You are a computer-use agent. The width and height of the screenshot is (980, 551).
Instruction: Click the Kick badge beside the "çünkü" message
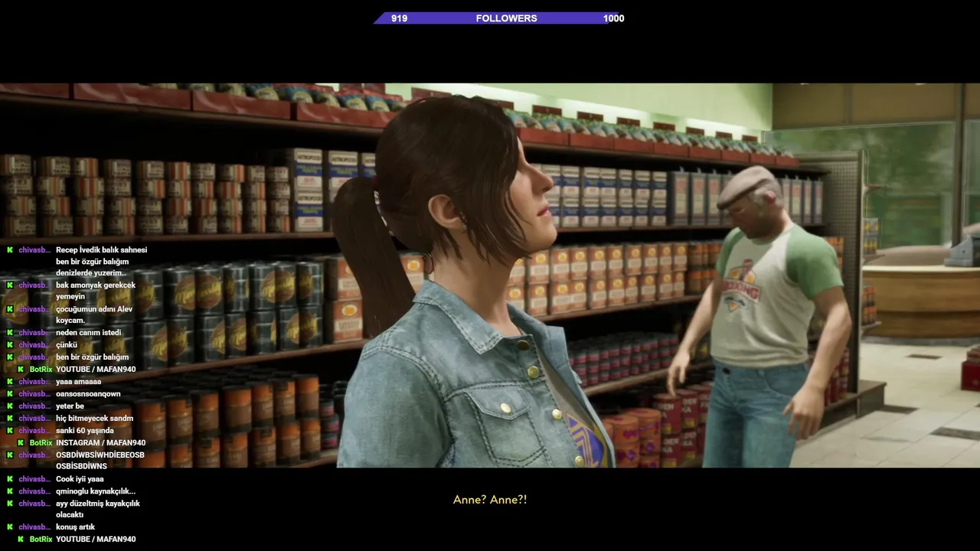coord(10,345)
